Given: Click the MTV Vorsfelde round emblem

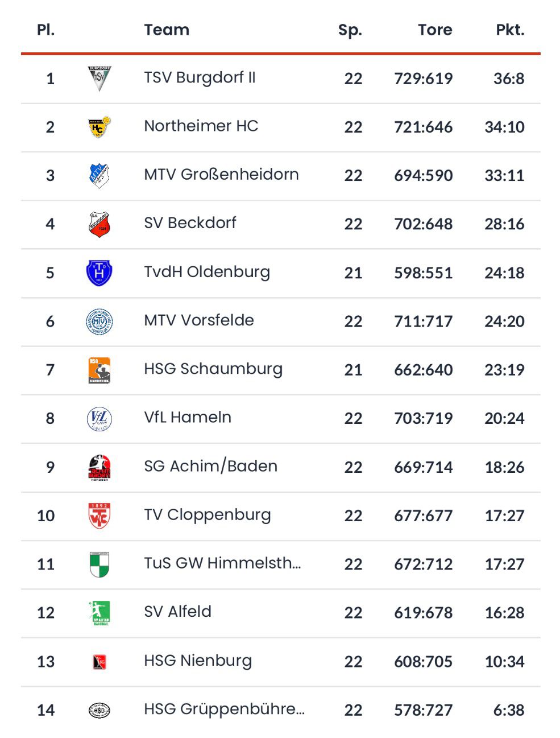Looking at the screenshot, I should click(x=99, y=321).
